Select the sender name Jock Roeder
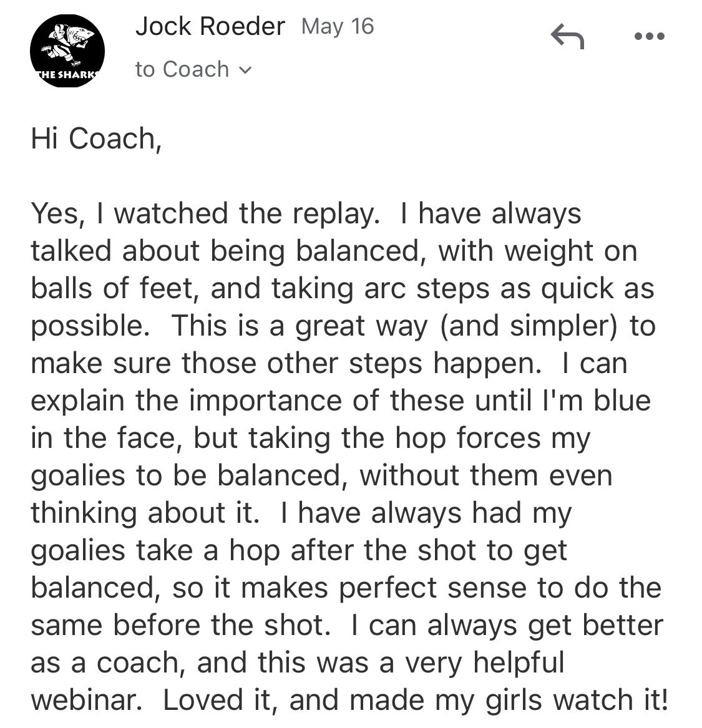Image resolution: width=702 pixels, height=728 pixels. point(210,26)
